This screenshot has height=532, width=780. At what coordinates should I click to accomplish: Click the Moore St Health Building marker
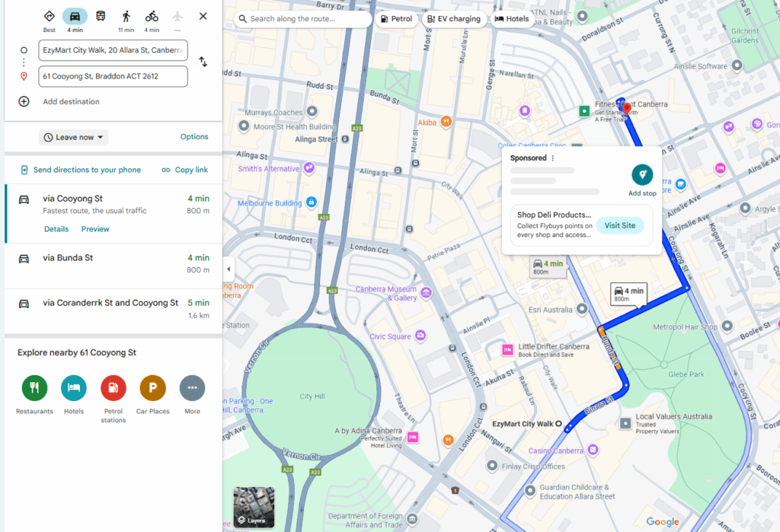pos(244,126)
